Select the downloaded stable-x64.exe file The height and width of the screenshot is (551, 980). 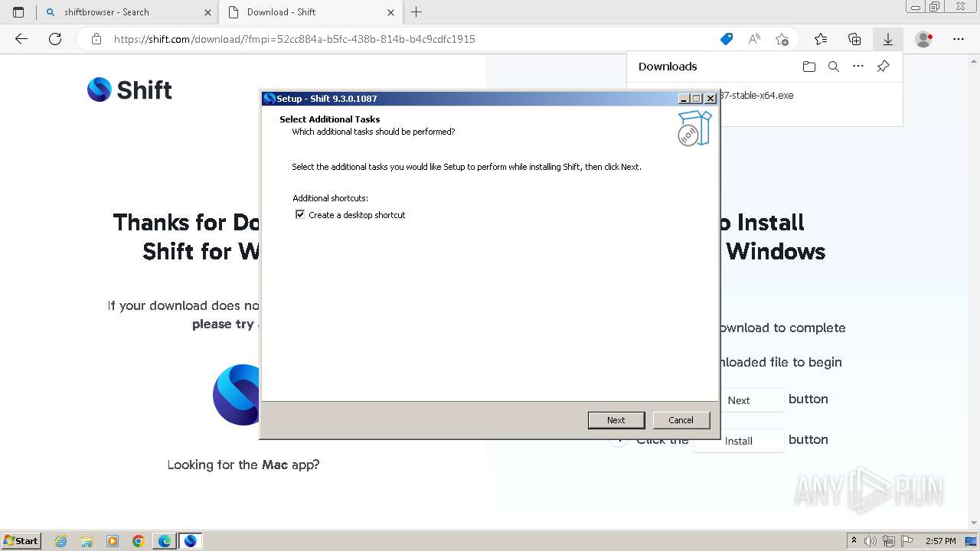756,96
